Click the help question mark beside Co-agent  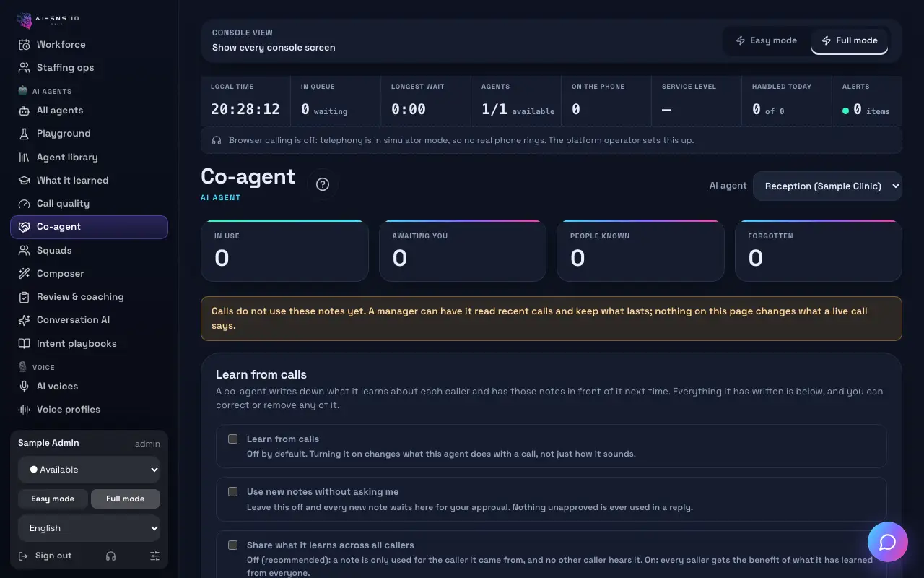coord(323,184)
